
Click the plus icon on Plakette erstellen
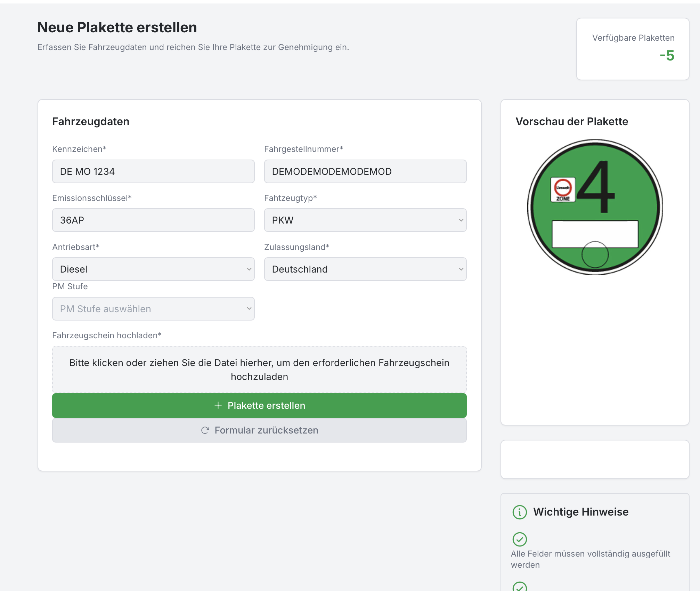pyautogui.click(x=218, y=405)
